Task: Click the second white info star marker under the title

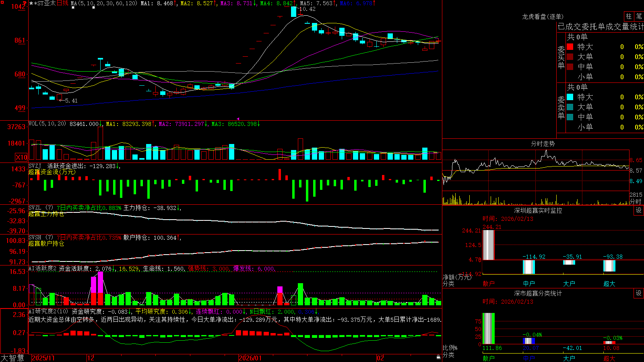Action: (93, 8)
